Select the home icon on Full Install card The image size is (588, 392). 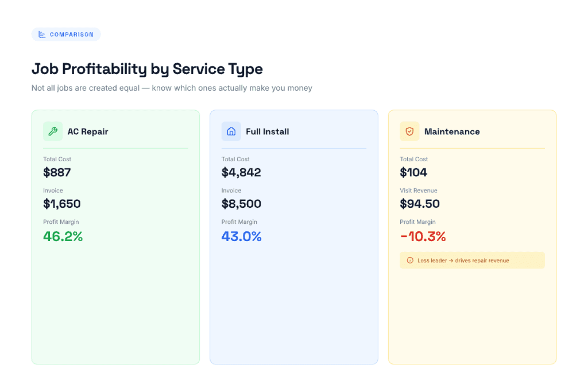tap(231, 131)
